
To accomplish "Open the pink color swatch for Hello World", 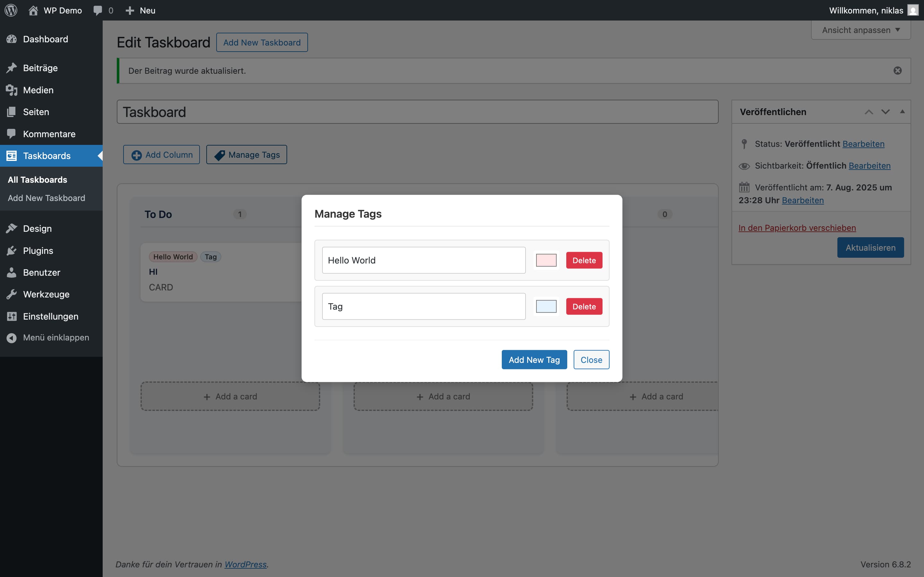I will point(546,260).
